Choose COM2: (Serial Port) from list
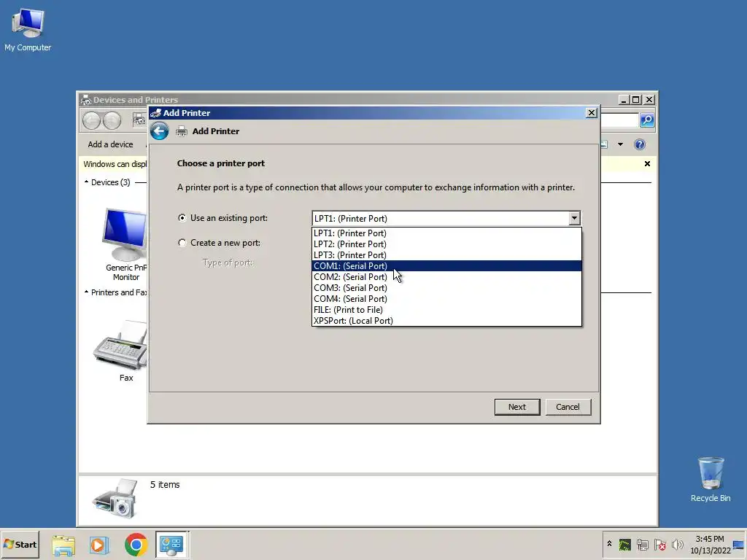Viewport: 747px width, 560px height. (446, 277)
